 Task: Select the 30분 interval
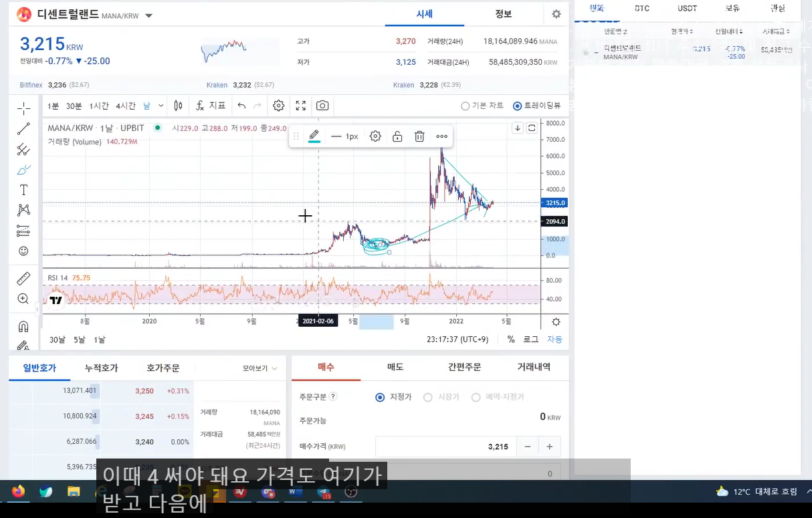pyautogui.click(x=74, y=106)
